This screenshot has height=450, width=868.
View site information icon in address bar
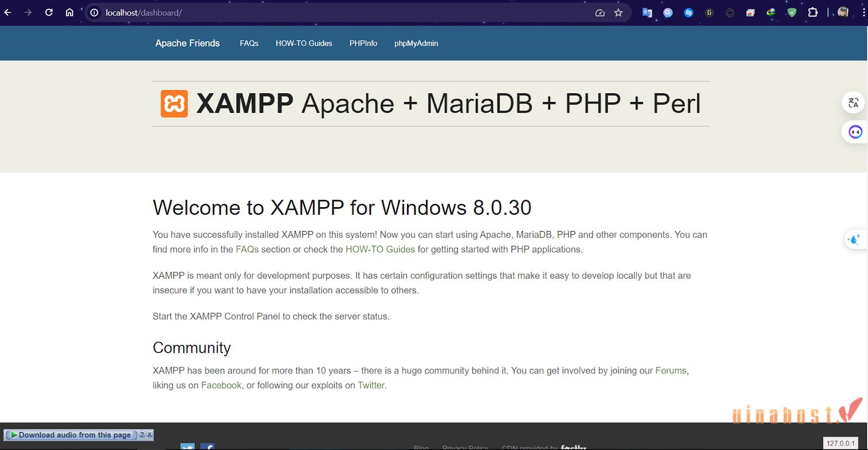pos(94,12)
